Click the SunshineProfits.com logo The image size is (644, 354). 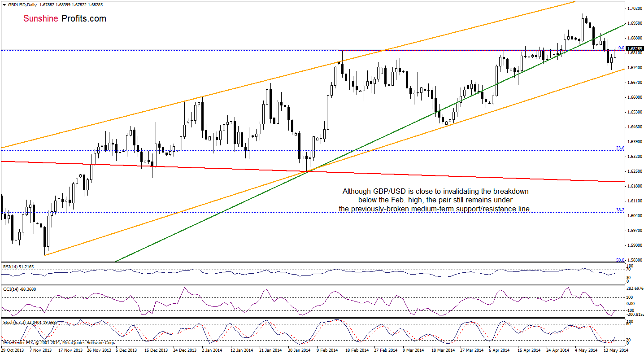65,19
